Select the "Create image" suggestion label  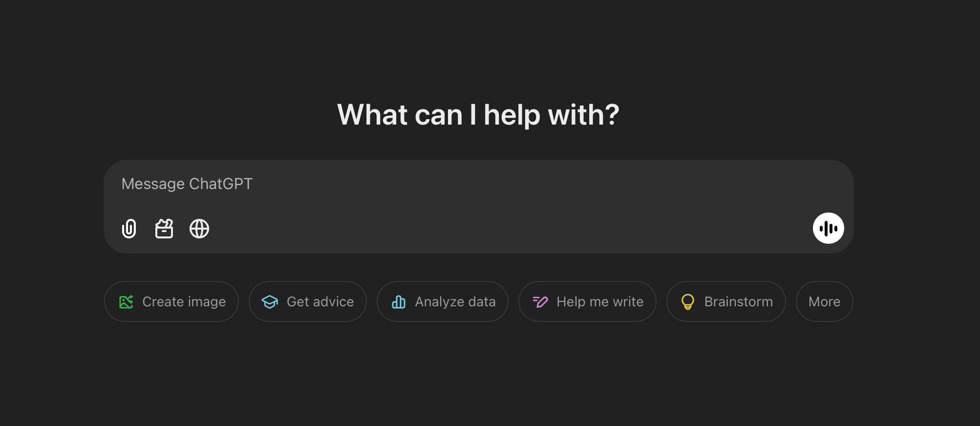184,302
